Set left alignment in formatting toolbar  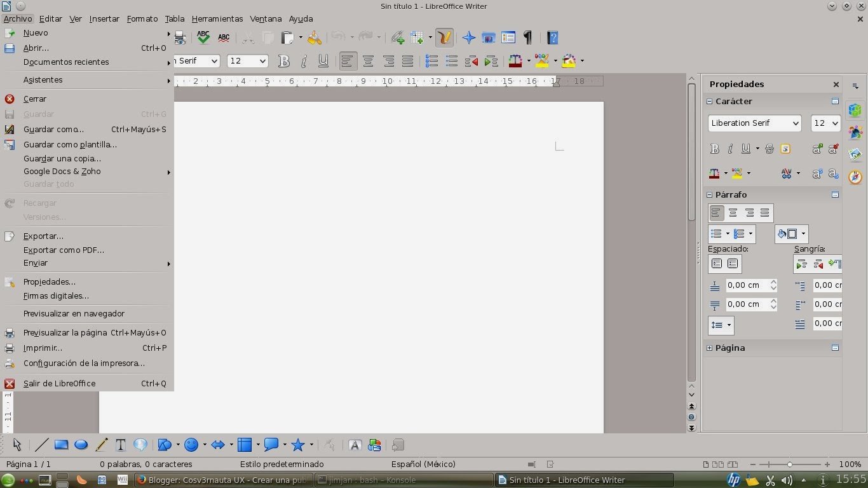pos(348,61)
